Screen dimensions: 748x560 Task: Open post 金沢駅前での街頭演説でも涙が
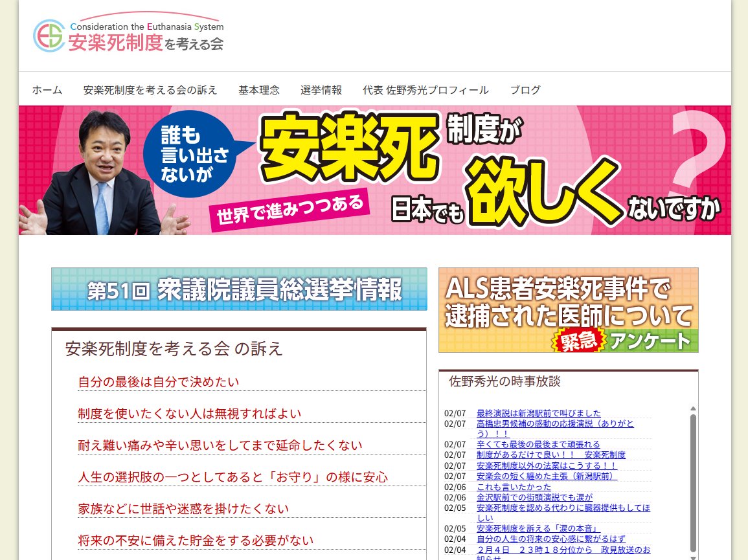pos(534,497)
